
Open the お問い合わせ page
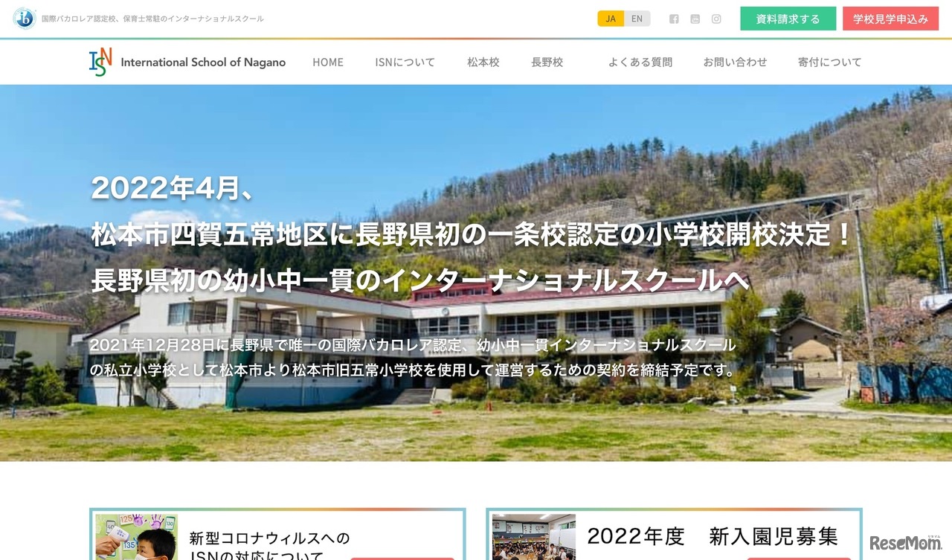[736, 62]
